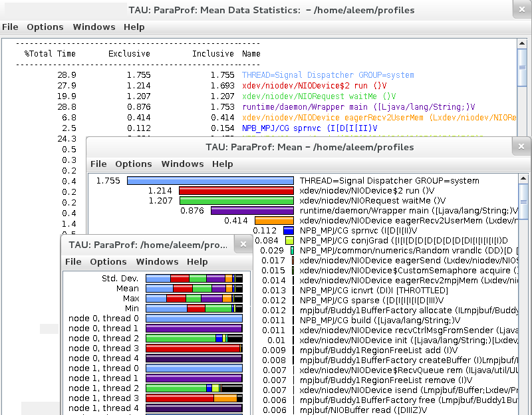Click the 'node 0, thread 4' label
Screen dimensions: 532x415
pyautogui.click(x=104, y=358)
